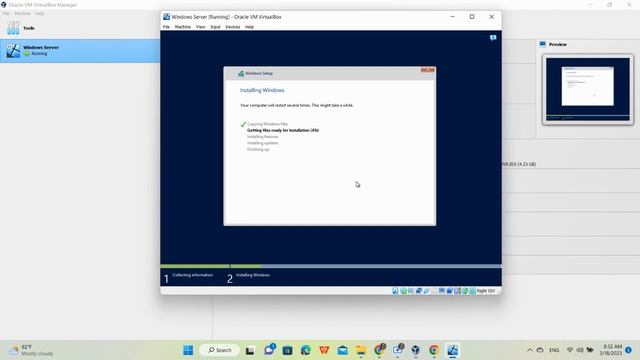The width and height of the screenshot is (640, 360).
Task: Click the optical drive status icon
Action: click(x=403, y=291)
